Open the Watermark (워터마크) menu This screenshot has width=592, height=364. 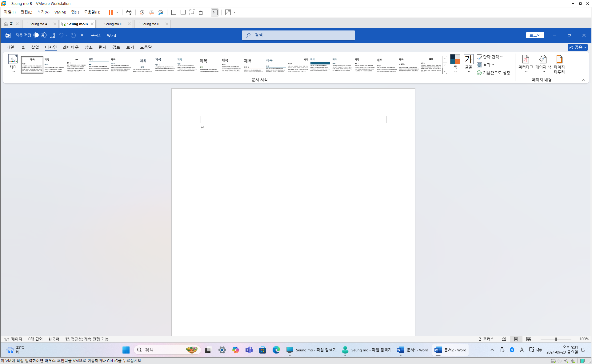[x=525, y=64]
